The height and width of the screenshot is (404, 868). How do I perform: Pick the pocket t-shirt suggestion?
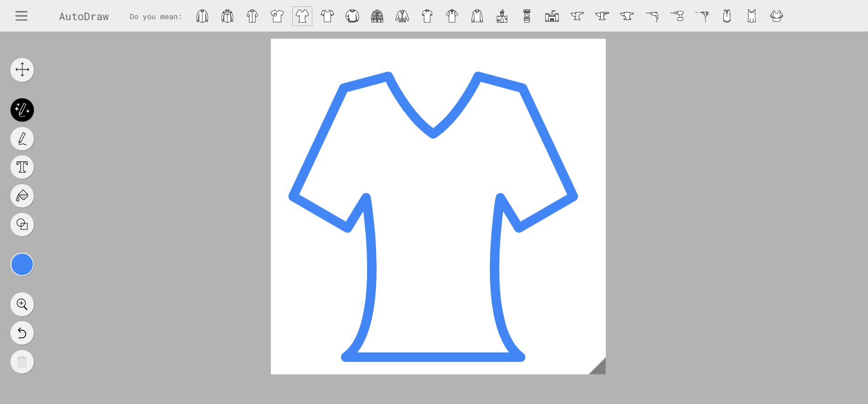click(x=277, y=16)
